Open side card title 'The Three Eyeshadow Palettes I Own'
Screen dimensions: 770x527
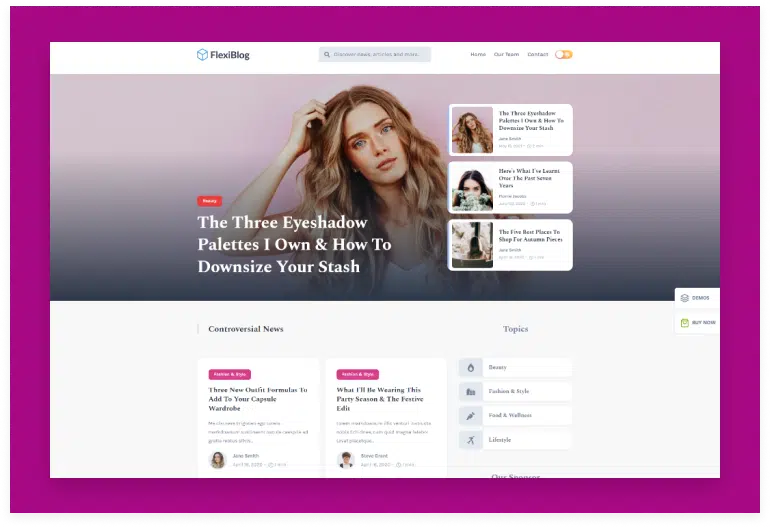(x=531, y=120)
